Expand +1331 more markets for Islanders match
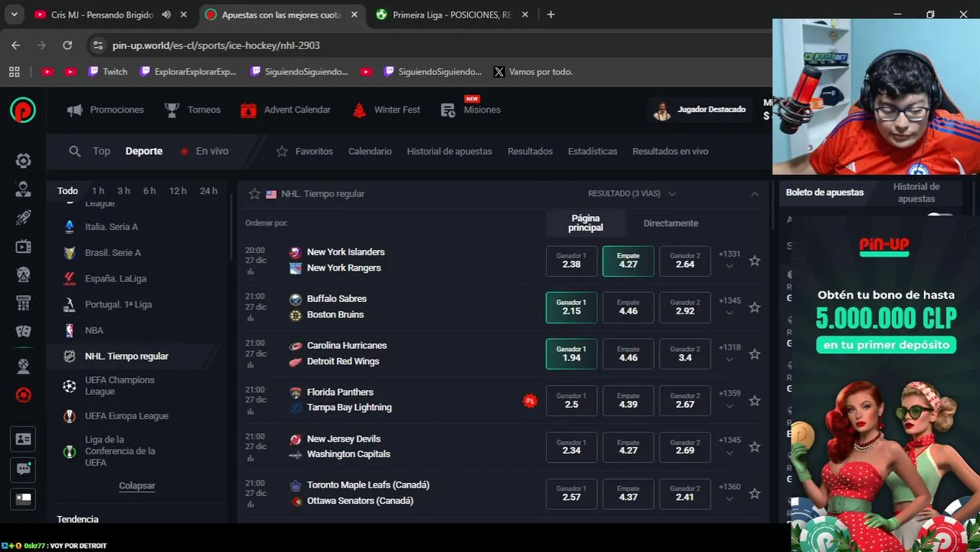The height and width of the screenshot is (552, 980). (729, 259)
